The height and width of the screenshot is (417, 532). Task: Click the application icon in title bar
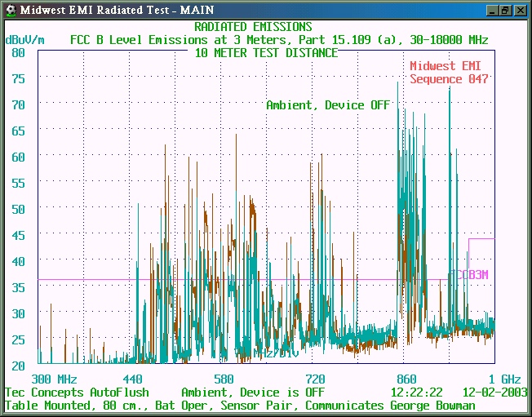10,10
